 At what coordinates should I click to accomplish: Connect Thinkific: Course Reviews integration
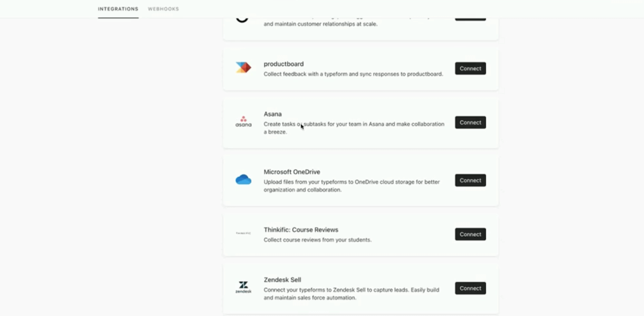pos(470,234)
